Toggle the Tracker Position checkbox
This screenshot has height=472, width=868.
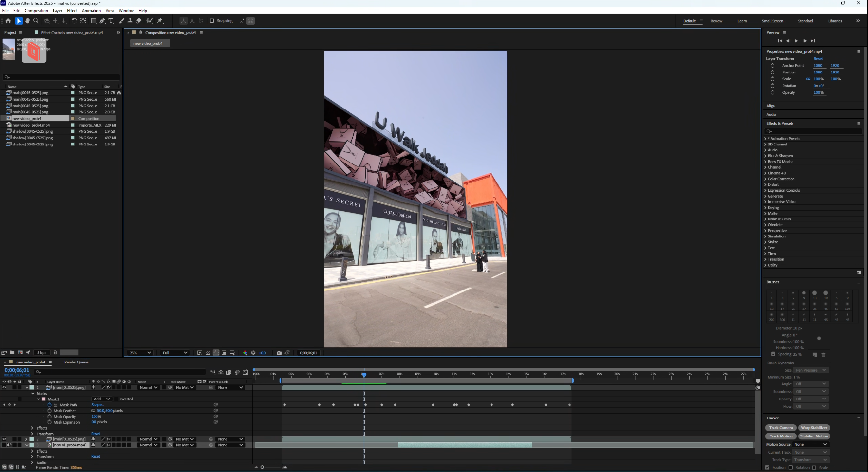coord(767,467)
